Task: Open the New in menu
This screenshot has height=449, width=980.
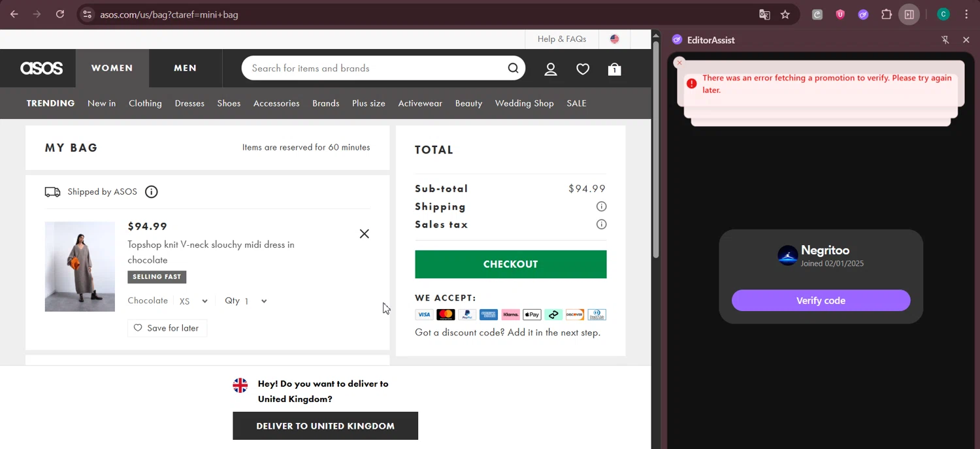Action: pyautogui.click(x=101, y=103)
